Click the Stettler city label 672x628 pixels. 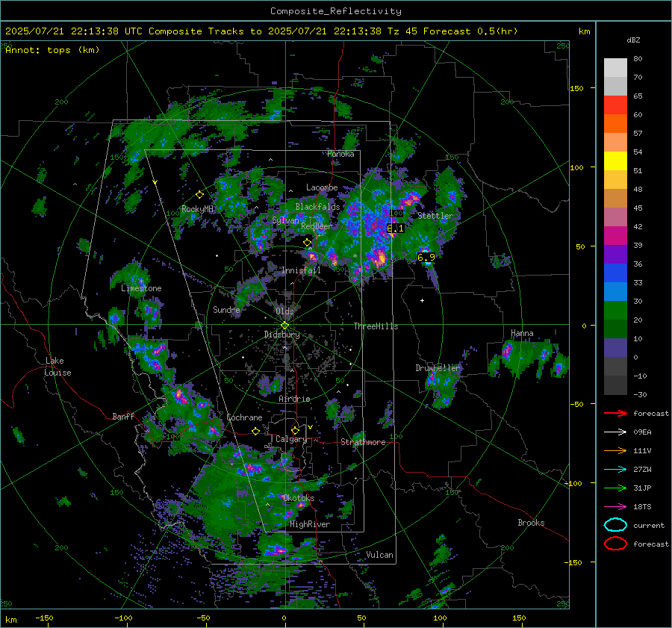[x=435, y=216]
